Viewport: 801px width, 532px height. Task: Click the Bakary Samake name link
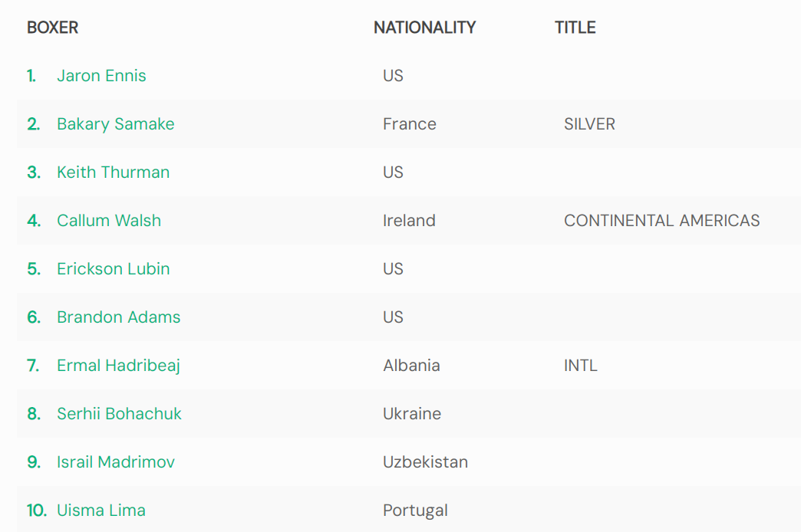click(x=115, y=124)
